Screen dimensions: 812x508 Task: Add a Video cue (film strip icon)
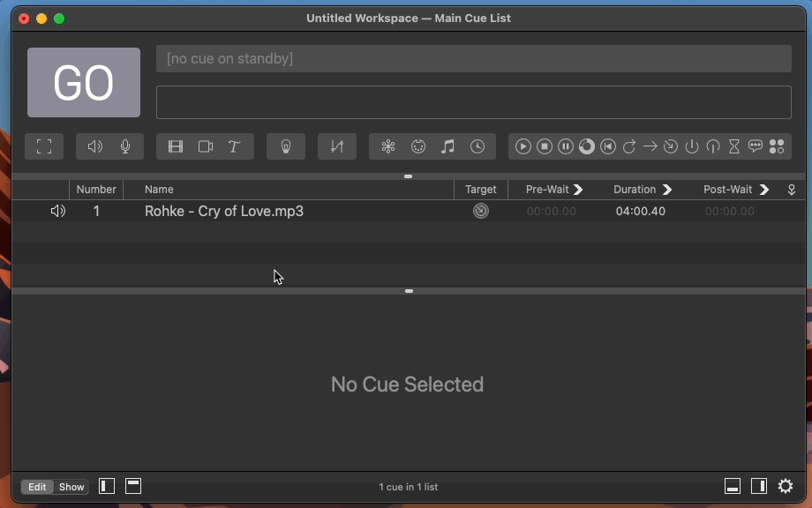click(176, 146)
